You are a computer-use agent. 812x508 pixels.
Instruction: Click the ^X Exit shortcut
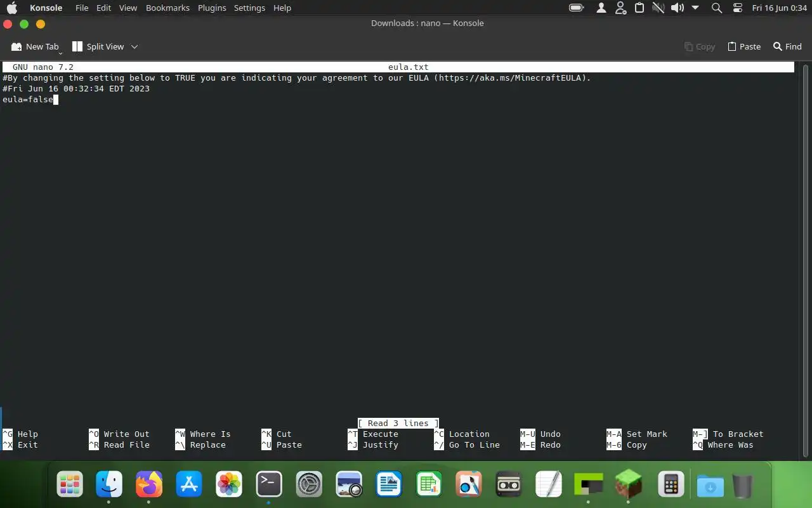pyautogui.click(x=20, y=444)
